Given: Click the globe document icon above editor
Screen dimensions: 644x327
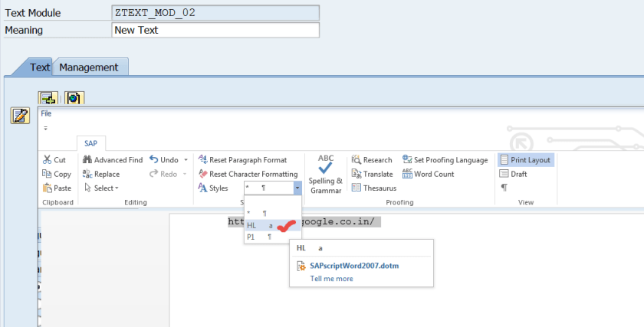Looking at the screenshot, I should pyautogui.click(x=74, y=98).
